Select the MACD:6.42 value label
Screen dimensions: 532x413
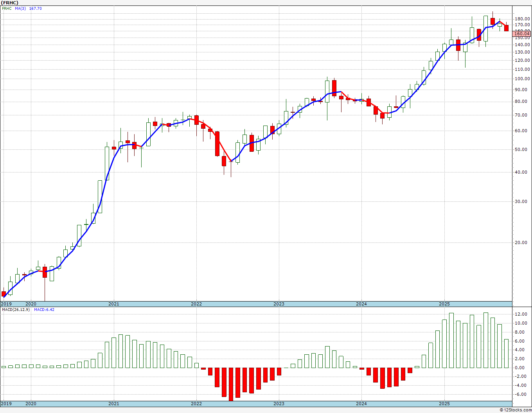[x=44, y=309]
